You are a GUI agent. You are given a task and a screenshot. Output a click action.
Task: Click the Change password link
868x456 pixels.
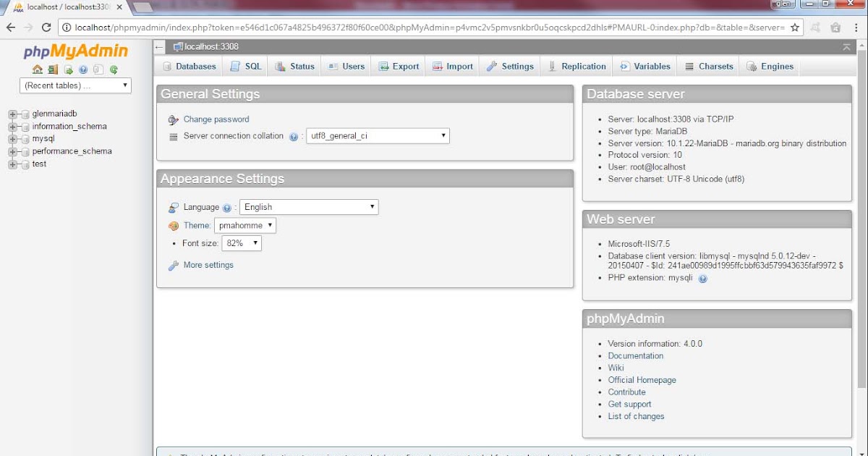[x=216, y=119]
